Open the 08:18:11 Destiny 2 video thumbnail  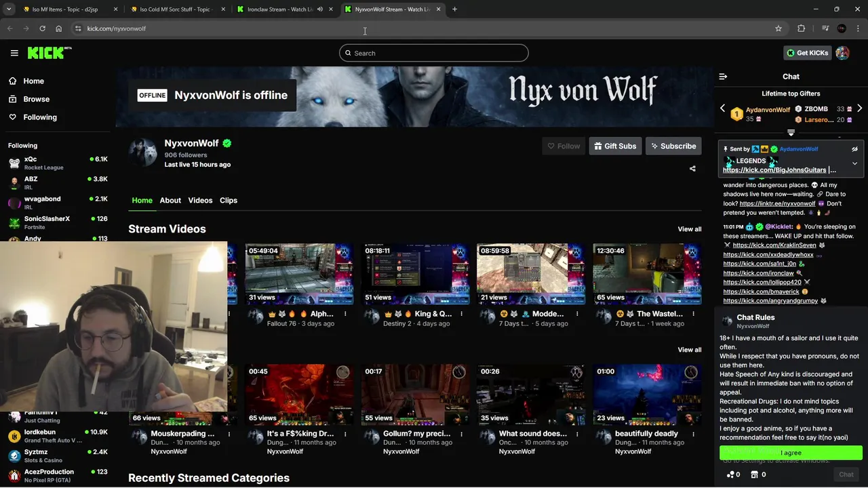point(415,274)
